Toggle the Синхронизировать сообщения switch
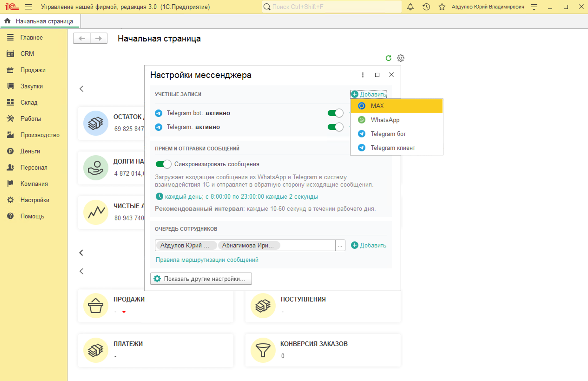 [163, 164]
